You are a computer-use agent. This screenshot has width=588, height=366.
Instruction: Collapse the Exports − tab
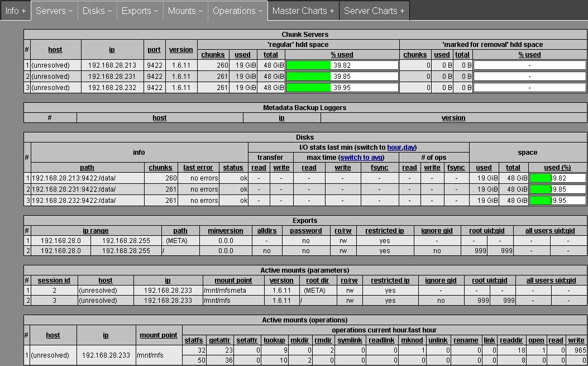tap(140, 11)
